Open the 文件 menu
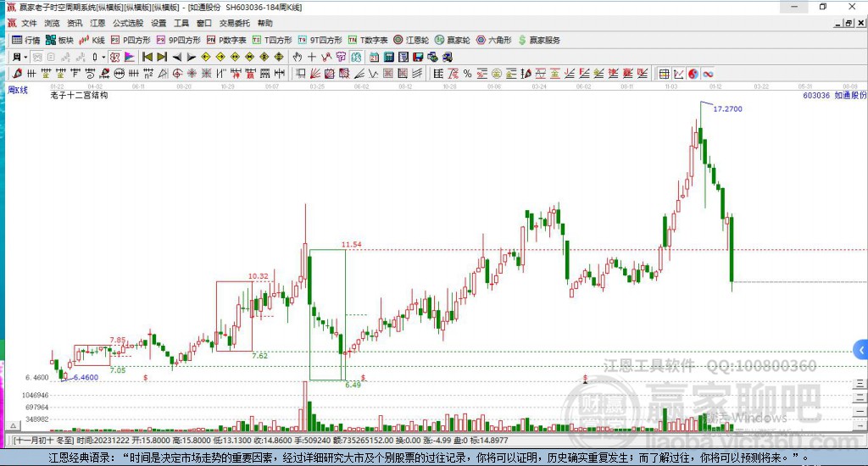868x466 pixels. (x=29, y=23)
